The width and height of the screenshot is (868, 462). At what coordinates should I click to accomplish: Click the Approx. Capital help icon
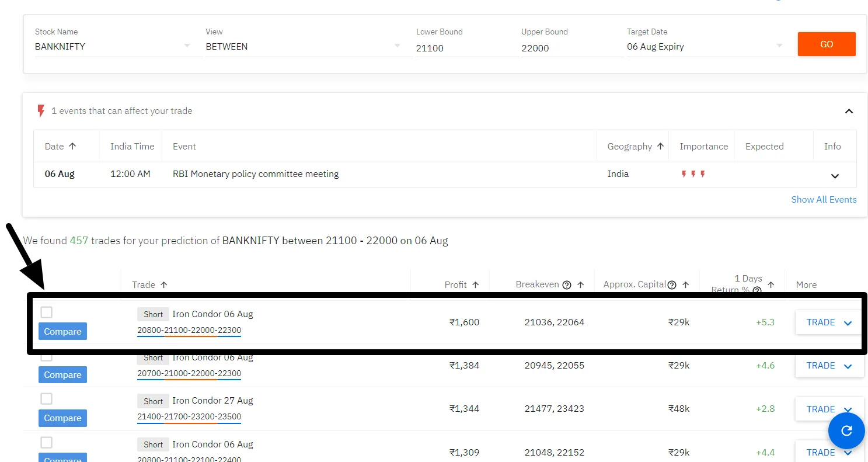tap(672, 285)
